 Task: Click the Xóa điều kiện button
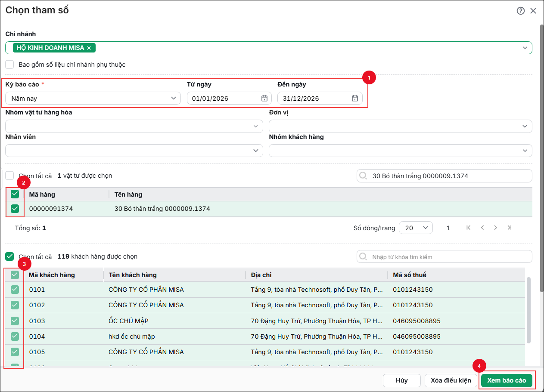tap(451, 380)
